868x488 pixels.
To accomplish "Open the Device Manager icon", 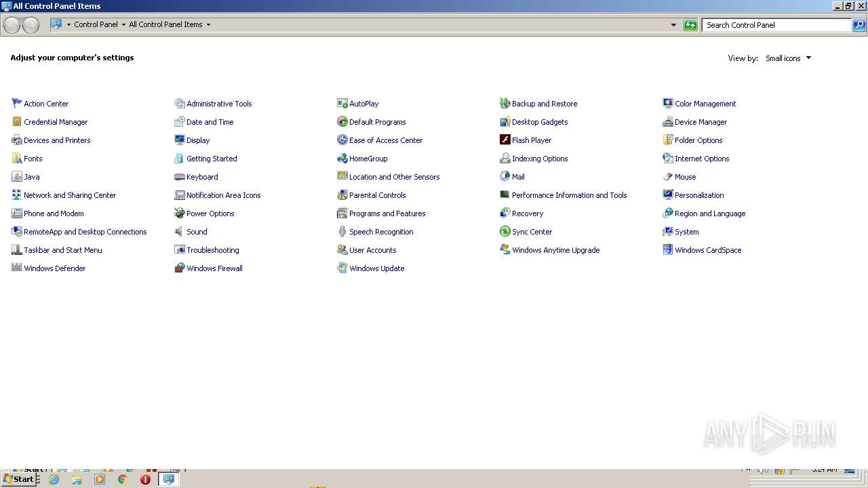I will pos(668,121).
